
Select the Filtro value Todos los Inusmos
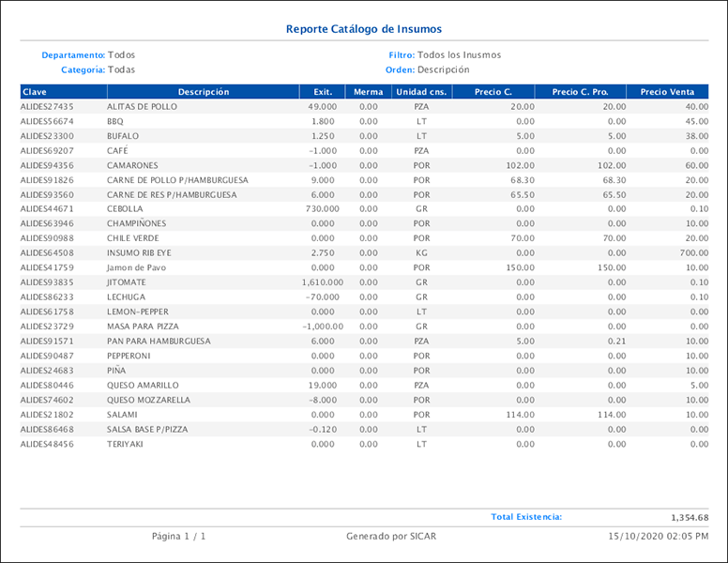459,55
